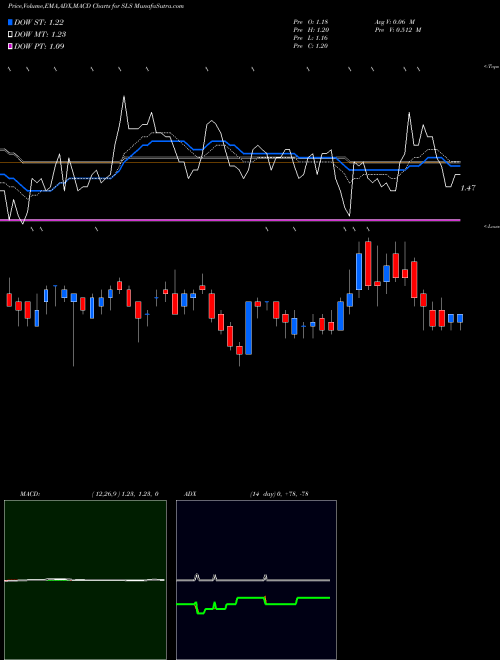The image size is (500, 660).
Task: Click the 'Avg V: 0.06 M' value
Action: point(395,21)
